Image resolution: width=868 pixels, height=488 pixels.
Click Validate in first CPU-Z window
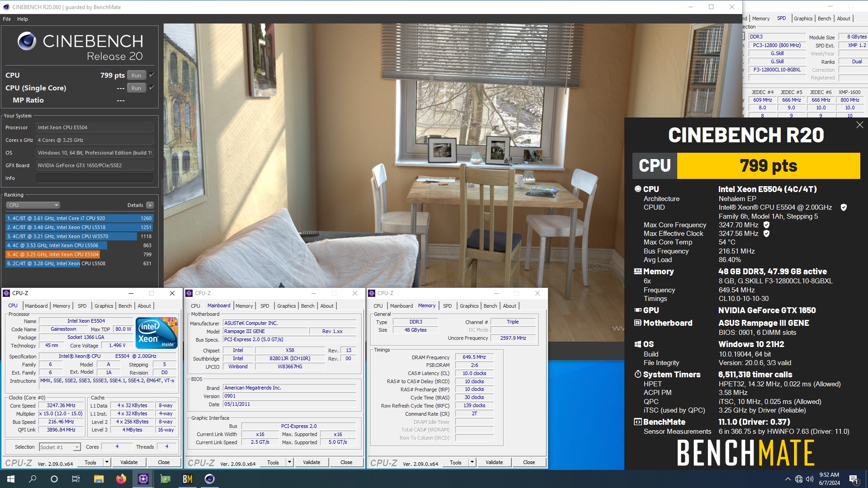pyautogui.click(x=129, y=462)
